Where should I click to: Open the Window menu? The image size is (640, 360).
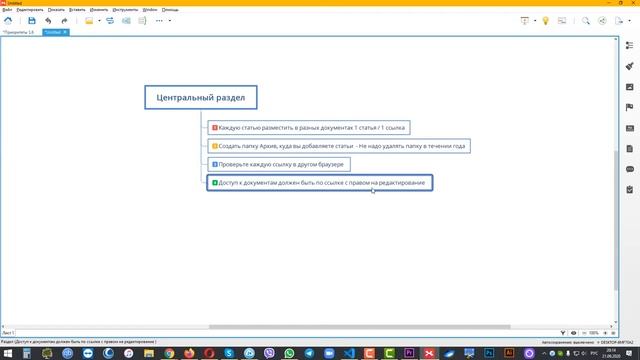click(x=150, y=9)
